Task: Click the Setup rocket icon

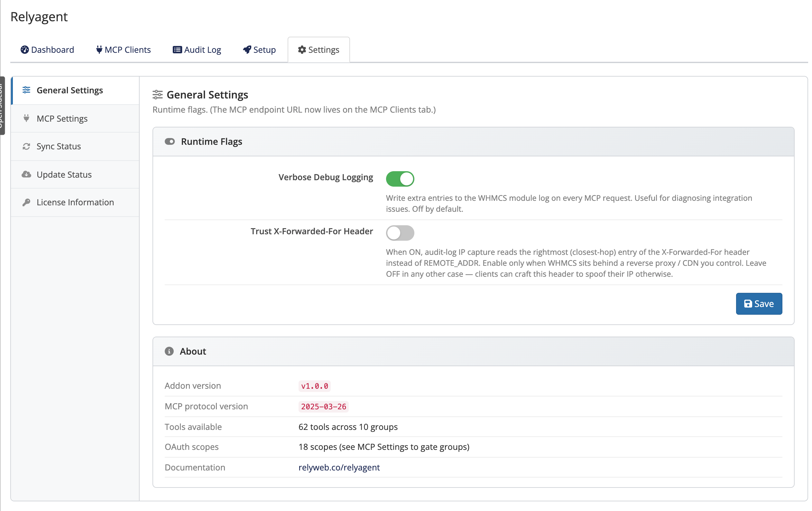Action: pyautogui.click(x=247, y=50)
